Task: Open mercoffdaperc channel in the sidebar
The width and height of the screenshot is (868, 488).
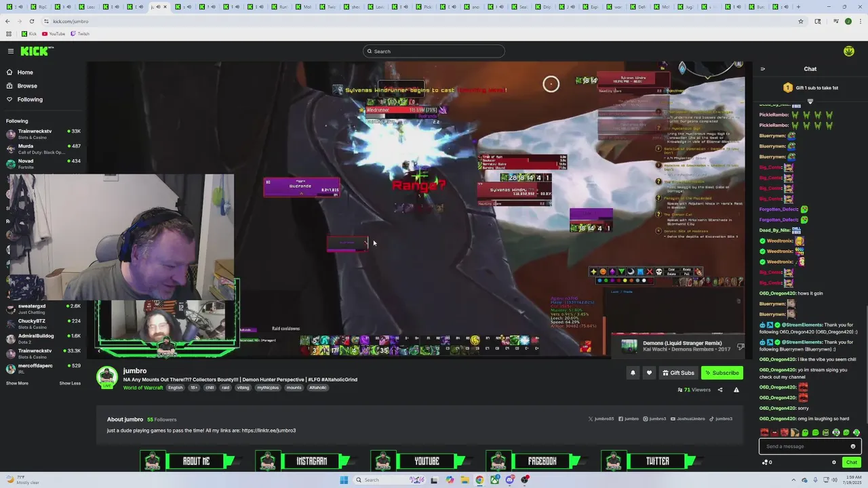Action: [x=43, y=368]
